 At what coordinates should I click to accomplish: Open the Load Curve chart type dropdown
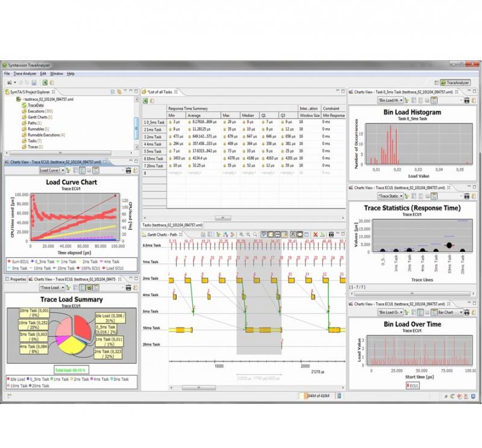click(62, 170)
